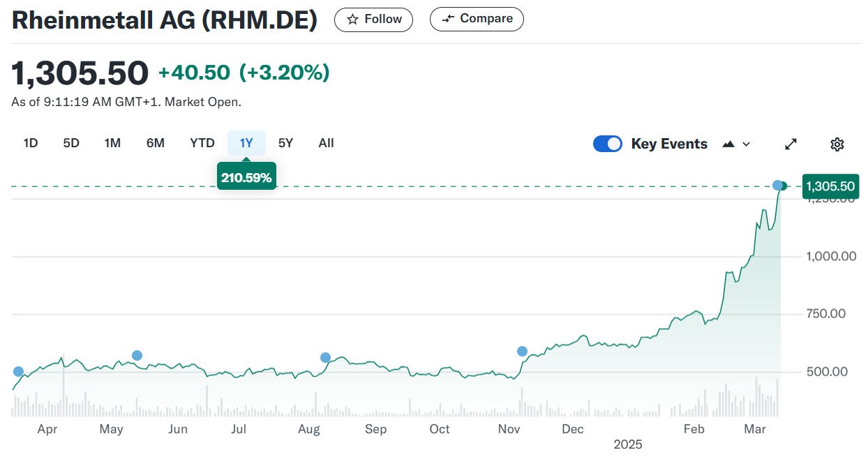The width and height of the screenshot is (868, 457).
Task: Show the All-time chart range
Action: tap(326, 143)
